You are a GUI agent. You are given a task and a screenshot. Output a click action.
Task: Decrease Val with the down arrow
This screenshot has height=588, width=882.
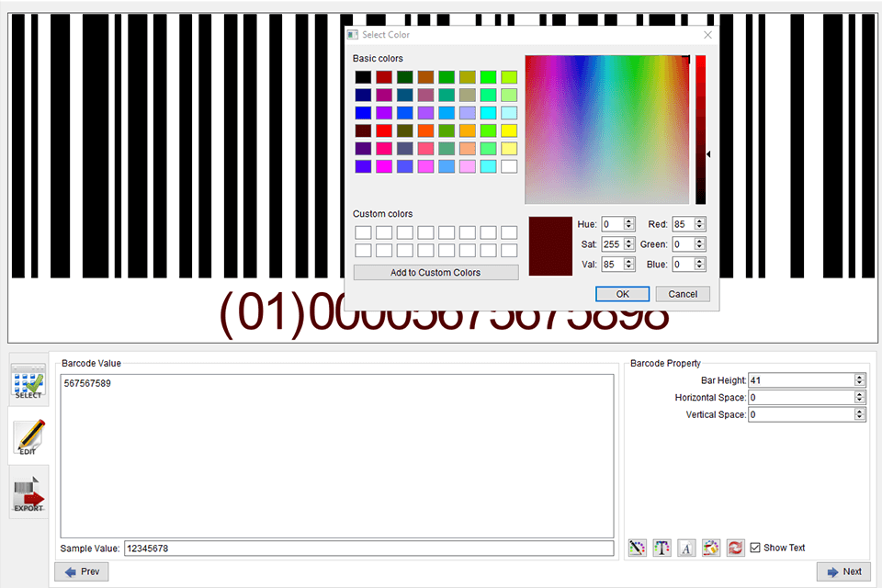point(629,268)
